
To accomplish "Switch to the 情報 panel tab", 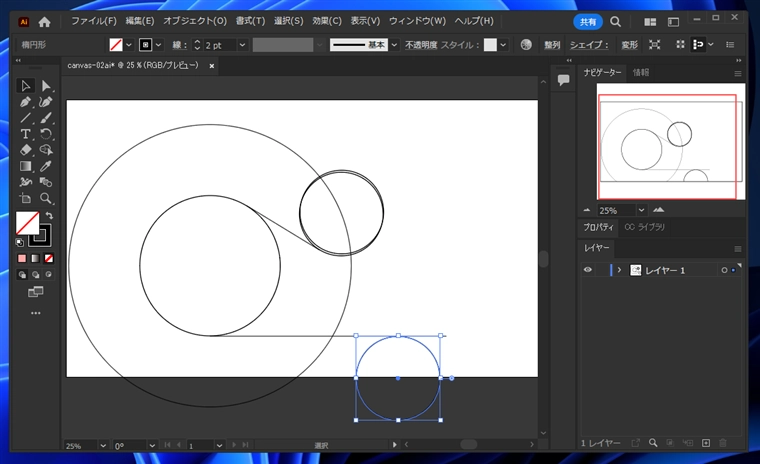I will click(x=641, y=72).
